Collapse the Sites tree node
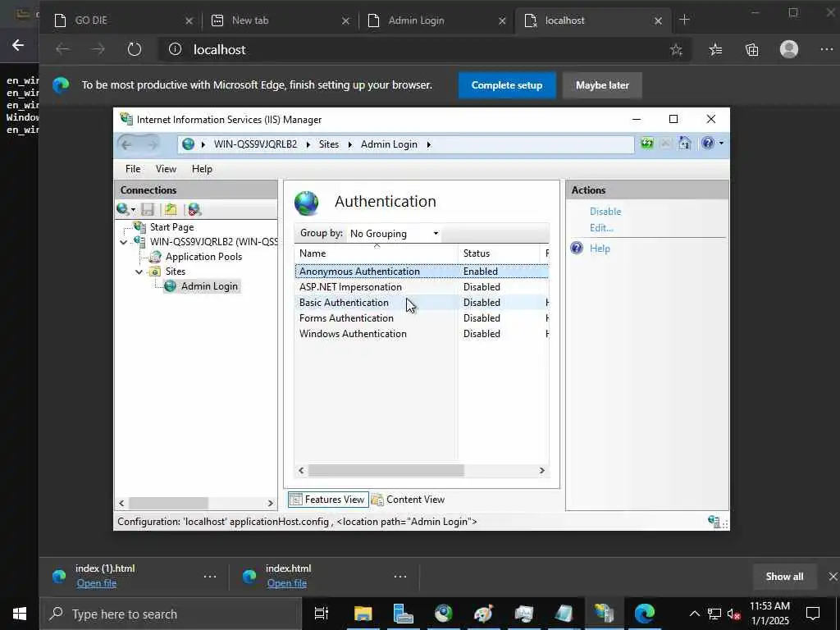Screen dimensions: 840x630 click(x=139, y=272)
